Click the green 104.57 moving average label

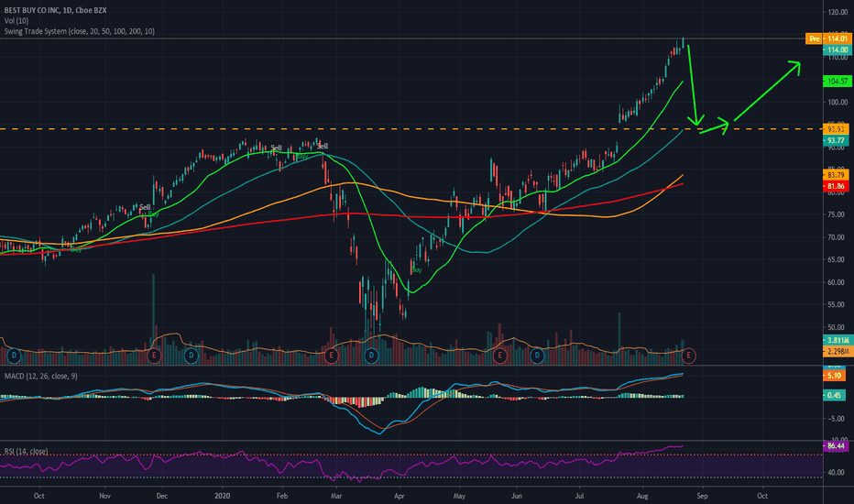point(838,82)
